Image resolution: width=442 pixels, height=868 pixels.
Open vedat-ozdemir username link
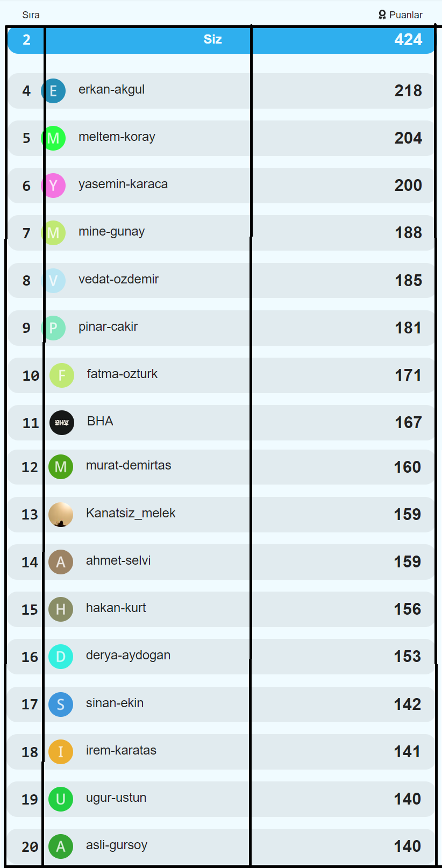pos(118,279)
